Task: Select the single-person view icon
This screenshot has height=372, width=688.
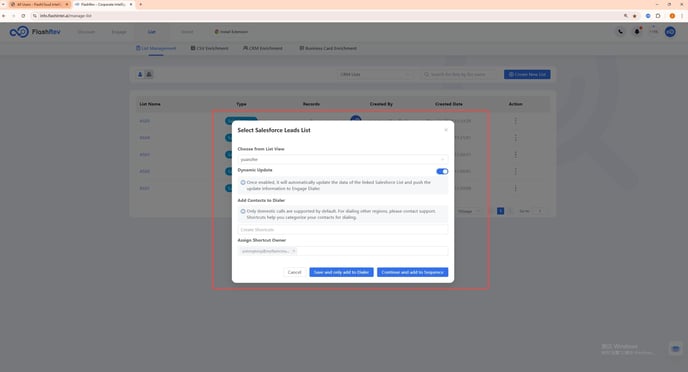Action: click(140, 75)
